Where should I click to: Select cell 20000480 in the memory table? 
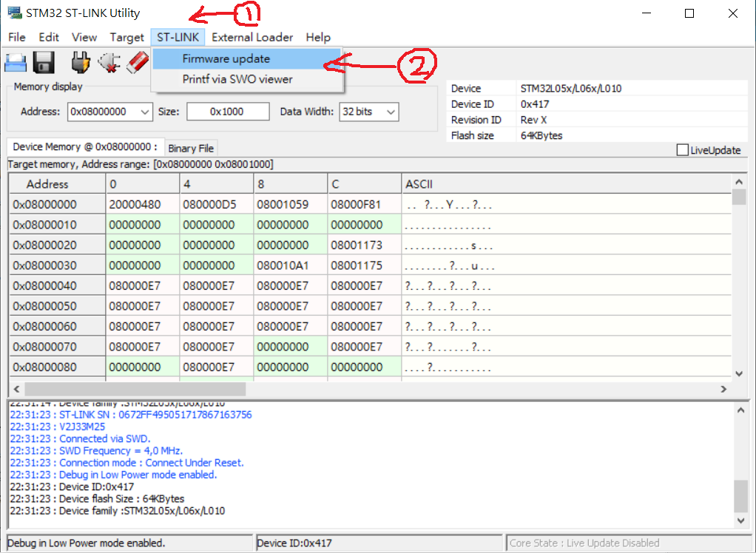pyautogui.click(x=143, y=204)
